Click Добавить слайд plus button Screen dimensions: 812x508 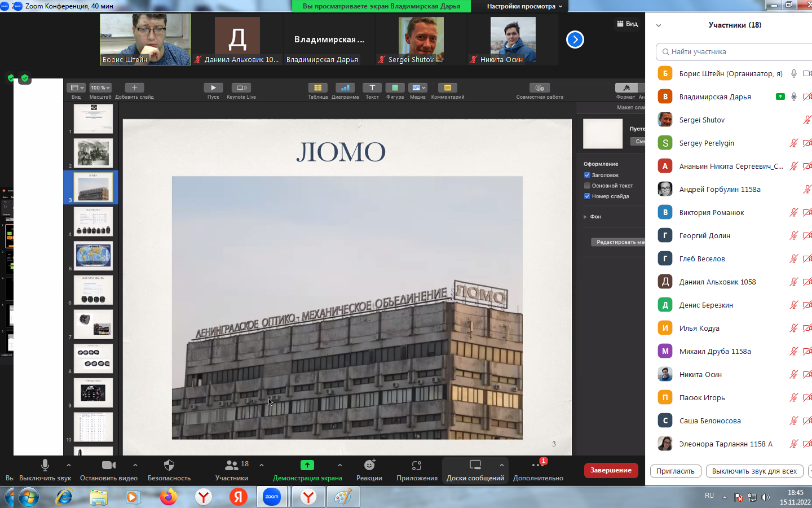[x=134, y=87]
